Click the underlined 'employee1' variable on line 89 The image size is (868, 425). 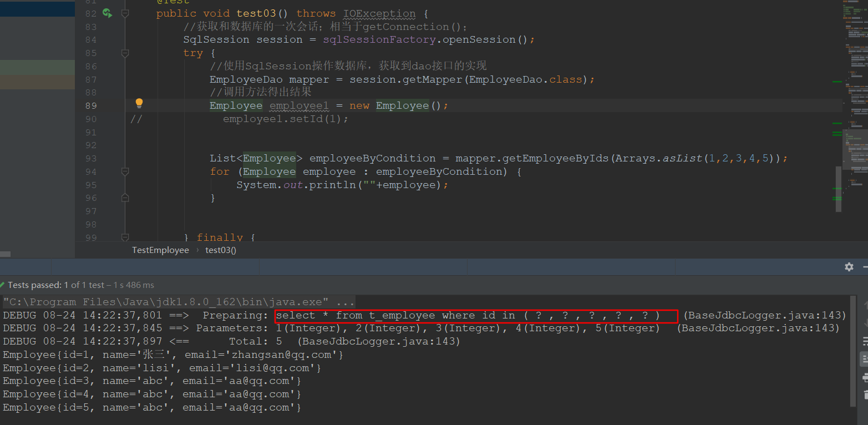(300, 105)
